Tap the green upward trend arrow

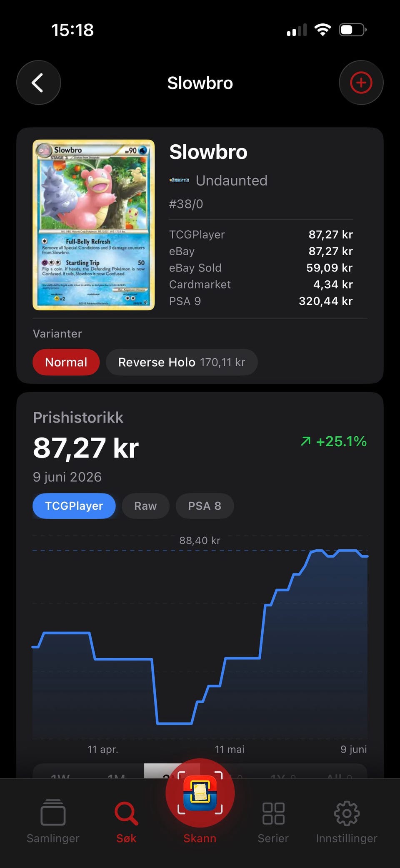pyautogui.click(x=306, y=441)
